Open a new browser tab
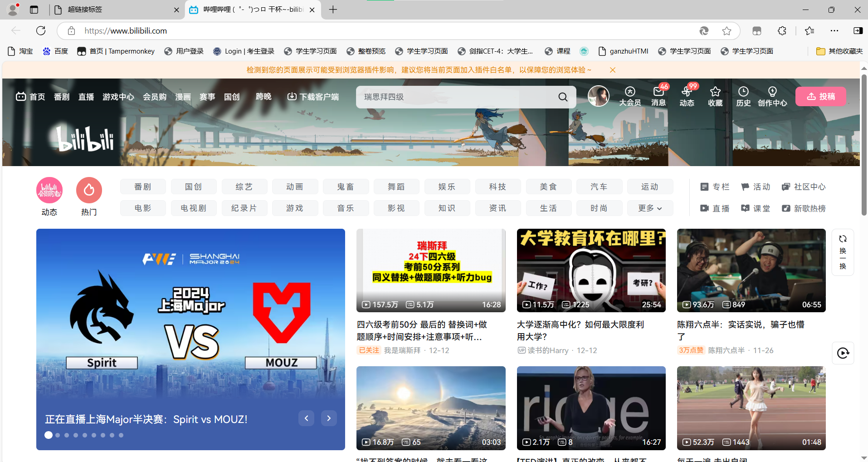 (x=333, y=10)
